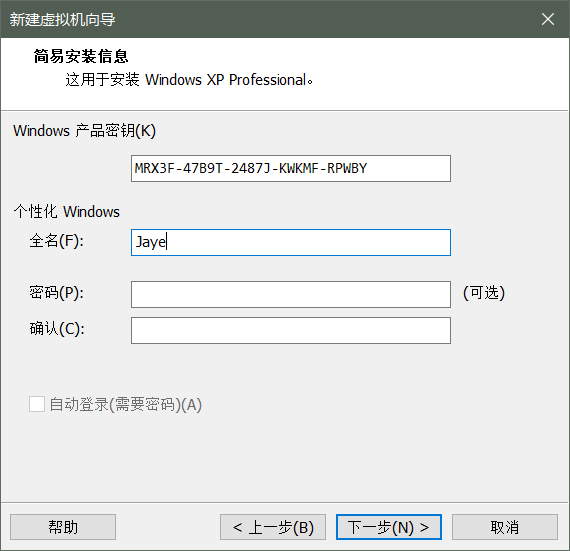Open help with the 帮助 button
Screen dimensions: 570x551
pos(63,527)
